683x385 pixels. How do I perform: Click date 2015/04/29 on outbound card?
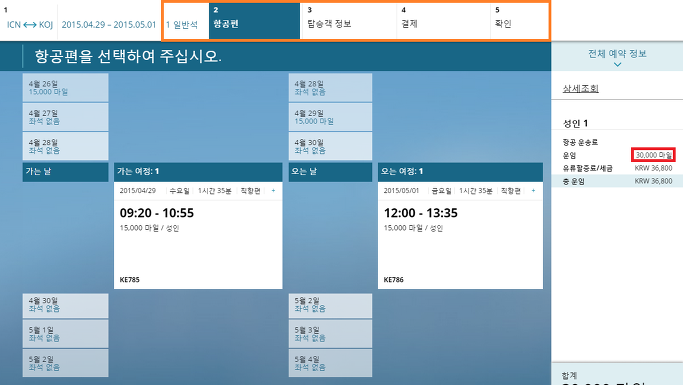click(138, 191)
